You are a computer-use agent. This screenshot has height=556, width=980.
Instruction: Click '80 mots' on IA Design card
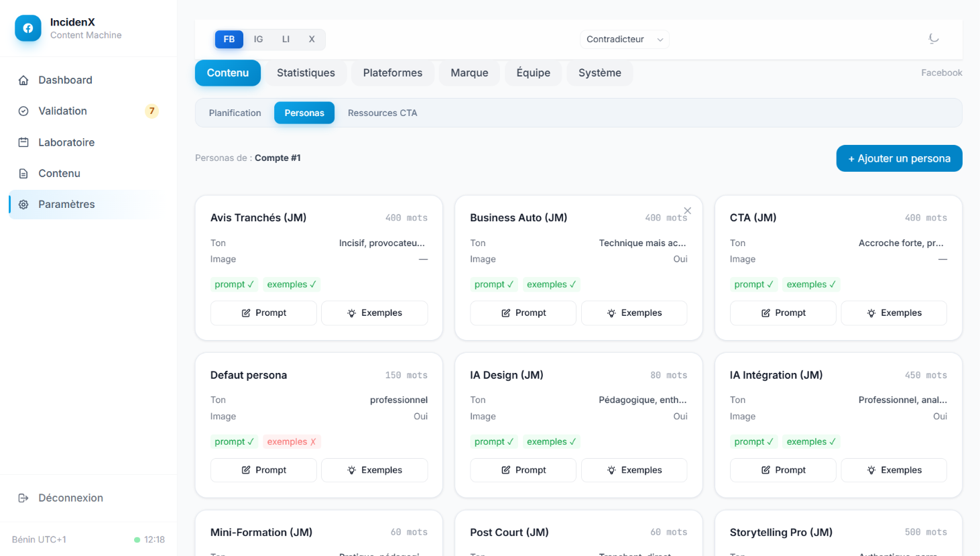669,375
